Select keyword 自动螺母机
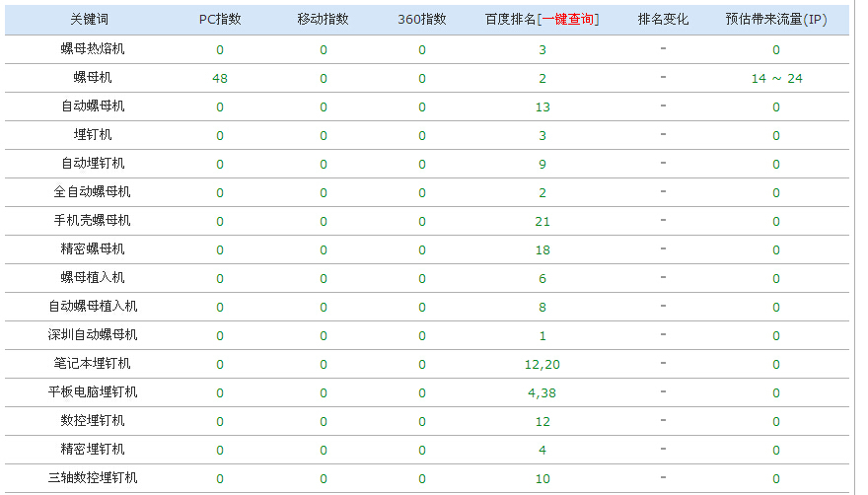 [93, 106]
